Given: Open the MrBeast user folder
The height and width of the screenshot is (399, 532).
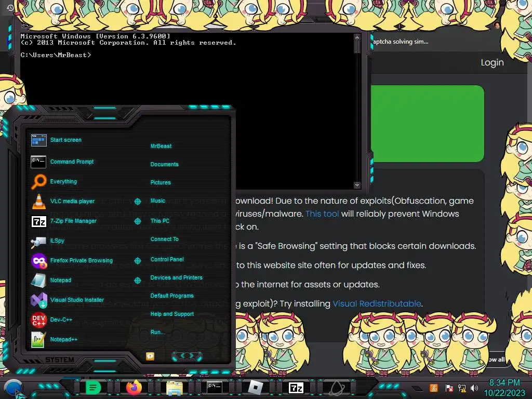Looking at the screenshot, I should [161, 146].
